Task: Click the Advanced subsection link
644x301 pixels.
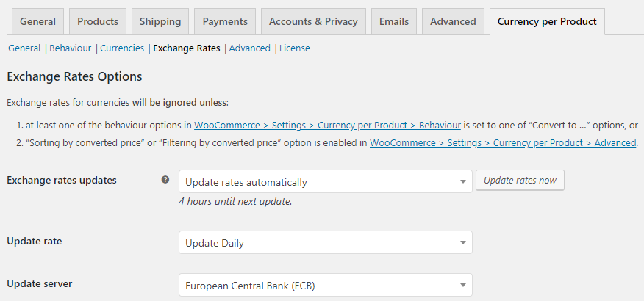Action: [250, 48]
